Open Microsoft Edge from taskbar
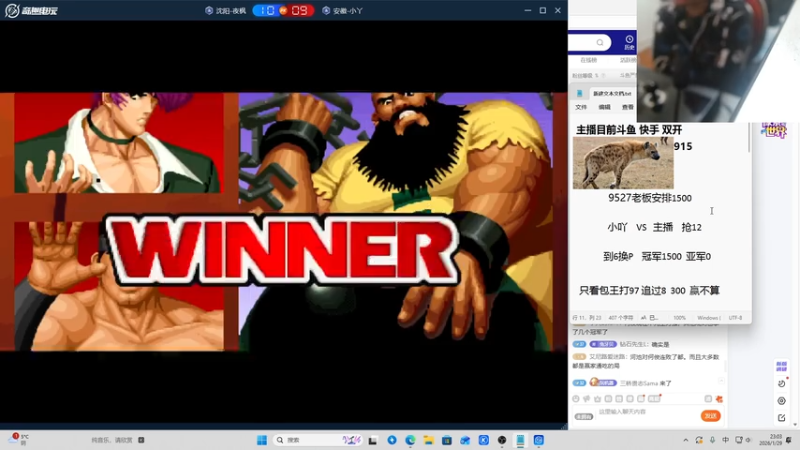Screen dimensions: 800x450 (410, 440)
